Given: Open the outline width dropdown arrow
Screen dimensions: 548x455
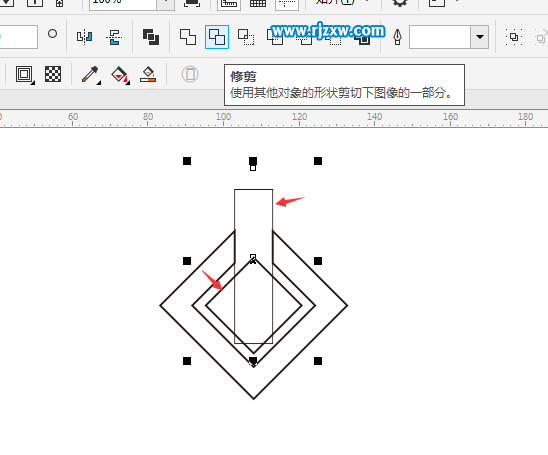Looking at the screenshot, I should point(480,37).
